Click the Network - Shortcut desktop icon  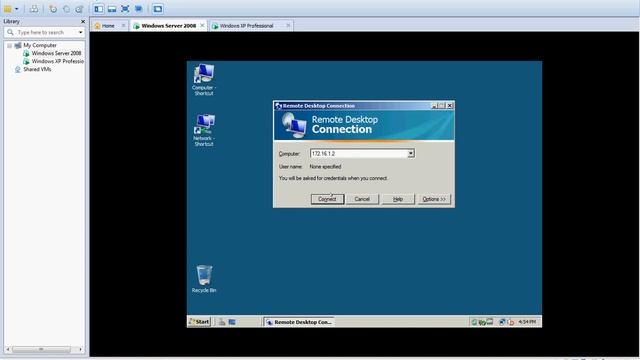tap(204, 130)
